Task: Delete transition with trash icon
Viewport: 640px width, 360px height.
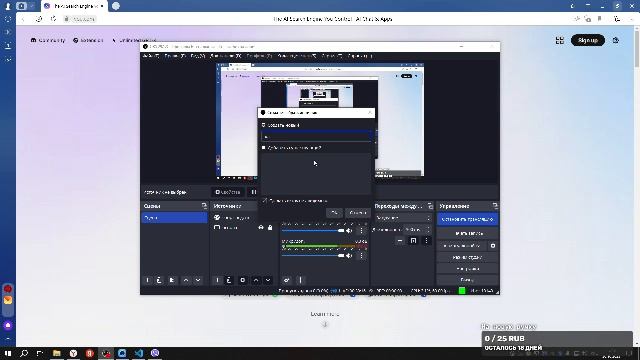Action: pyautogui.click(x=413, y=241)
